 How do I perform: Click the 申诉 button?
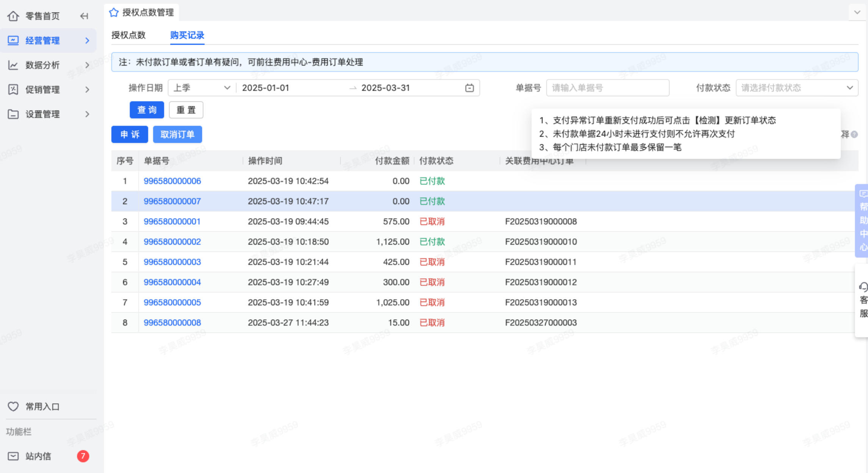click(x=130, y=134)
